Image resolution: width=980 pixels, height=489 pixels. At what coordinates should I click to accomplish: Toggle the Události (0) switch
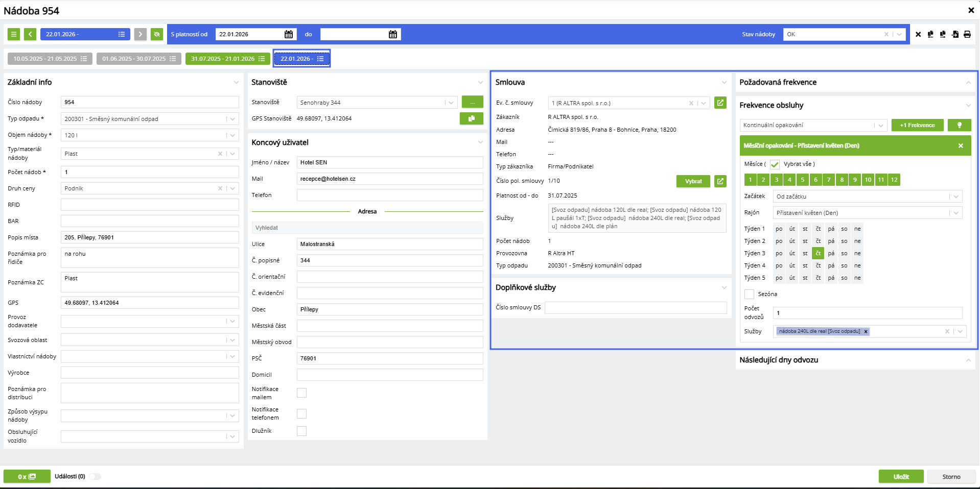[x=95, y=476]
